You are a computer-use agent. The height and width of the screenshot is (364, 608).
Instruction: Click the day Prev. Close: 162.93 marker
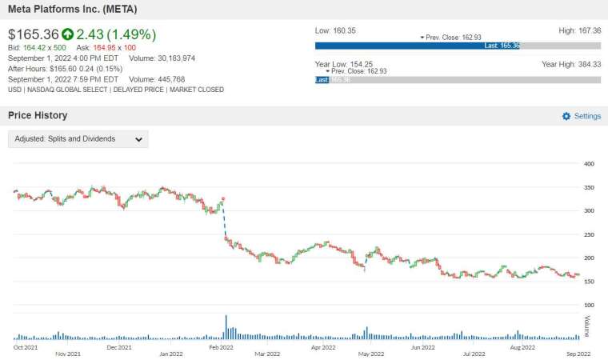450,38
